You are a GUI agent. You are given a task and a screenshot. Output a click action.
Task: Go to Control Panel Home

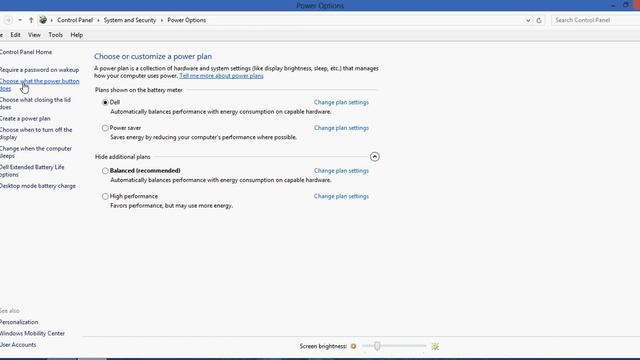point(26,52)
